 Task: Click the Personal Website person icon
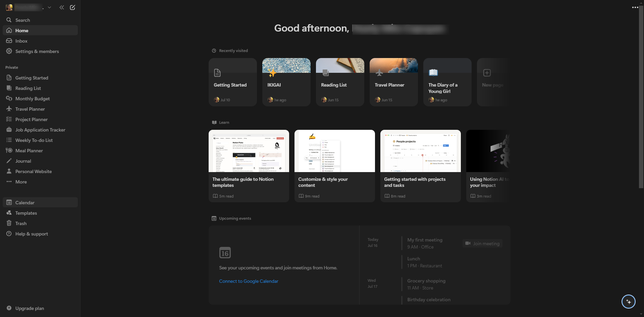tap(9, 171)
